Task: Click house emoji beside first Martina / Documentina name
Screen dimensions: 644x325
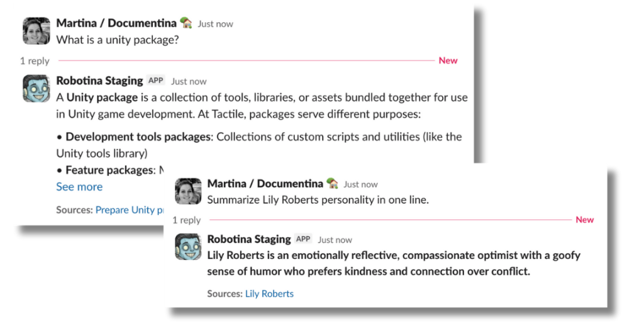Action: 186,23
